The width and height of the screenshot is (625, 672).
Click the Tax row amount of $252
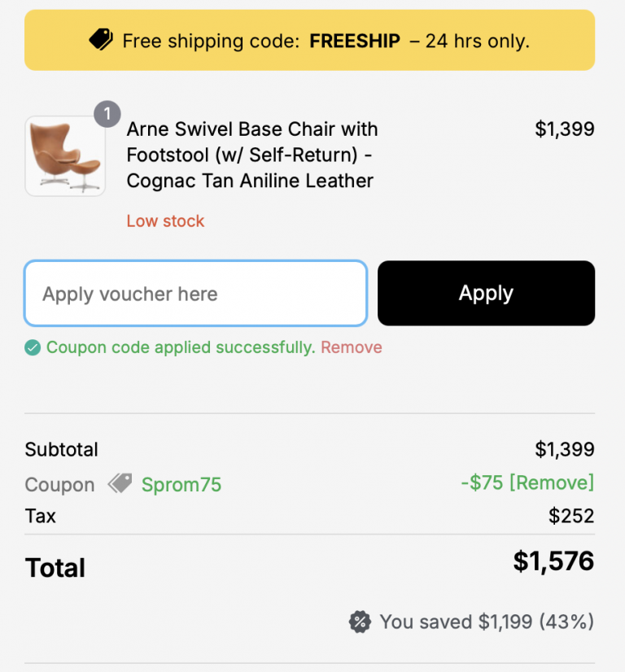(572, 516)
